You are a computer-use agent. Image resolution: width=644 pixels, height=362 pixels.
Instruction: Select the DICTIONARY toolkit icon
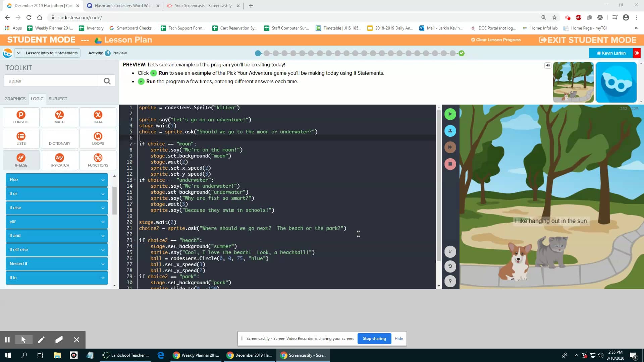59,138
